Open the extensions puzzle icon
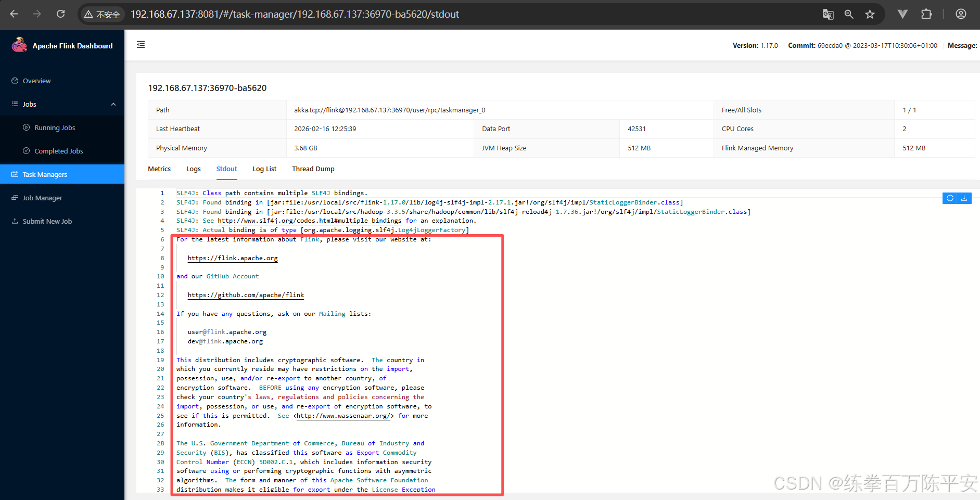 pyautogui.click(x=926, y=14)
